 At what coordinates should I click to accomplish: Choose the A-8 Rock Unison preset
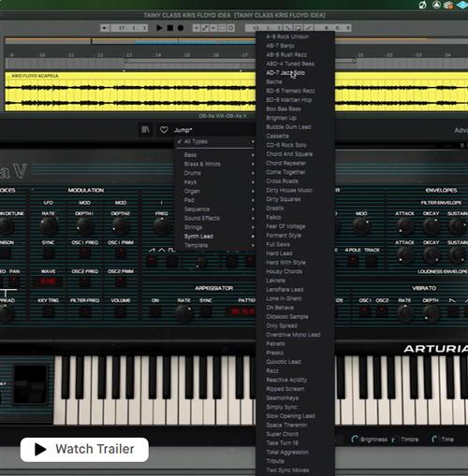tap(295, 36)
